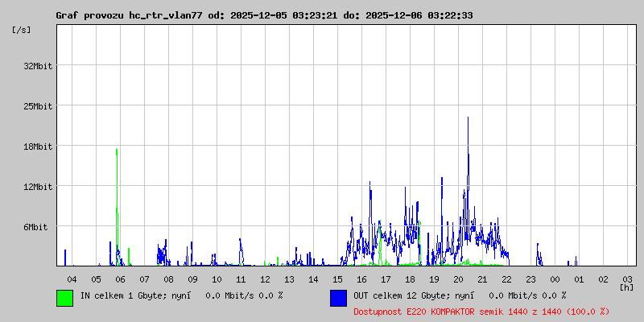Click the graph title 'Graf provozu hc_rtr_vlan77'
Viewport: 644px width, 322px height.
pyautogui.click(x=129, y=15)
